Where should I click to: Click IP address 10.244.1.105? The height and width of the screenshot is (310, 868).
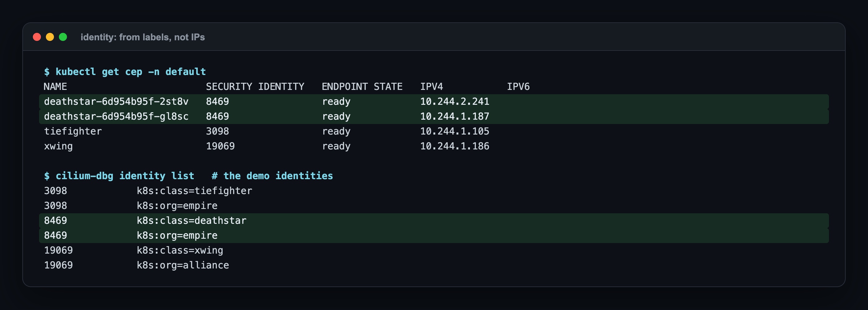[x=454, y=131]
